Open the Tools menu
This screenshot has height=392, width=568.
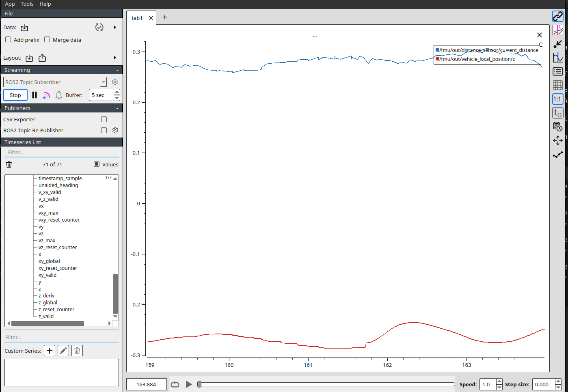(27, 4)
